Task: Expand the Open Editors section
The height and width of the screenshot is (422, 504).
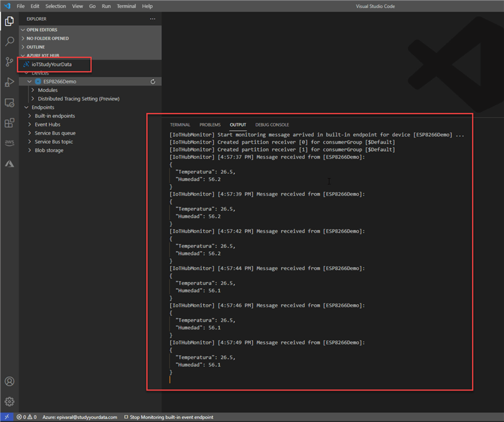Action: coord(42,30)
